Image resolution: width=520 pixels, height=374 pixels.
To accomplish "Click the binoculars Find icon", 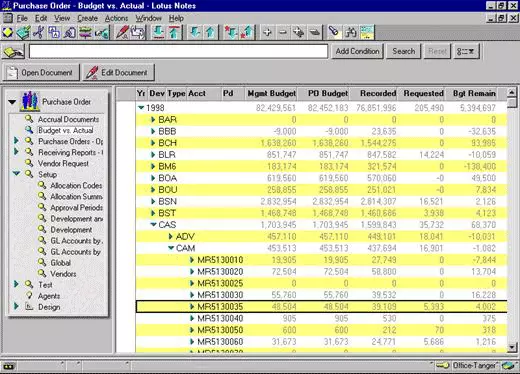I will [351, 33].
